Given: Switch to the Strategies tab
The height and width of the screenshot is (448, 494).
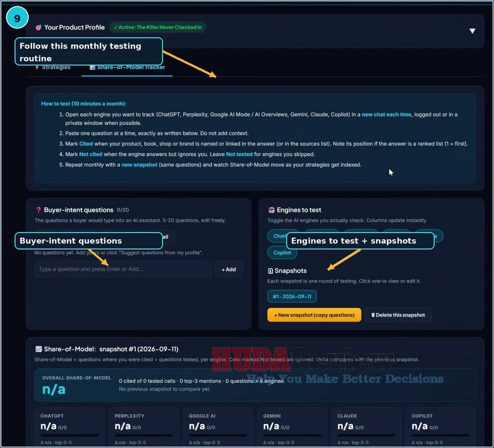Looking at the screenshot, I should 53,68.
